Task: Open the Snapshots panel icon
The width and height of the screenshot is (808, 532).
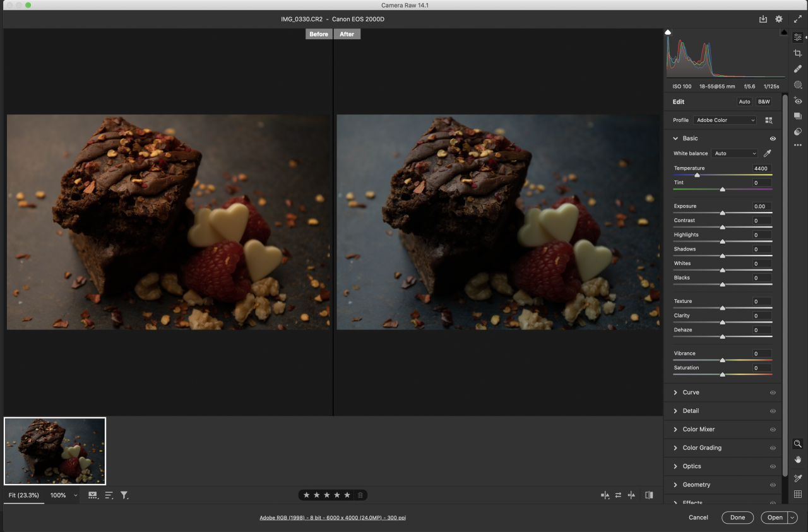Action: click(x=798, y=116)
